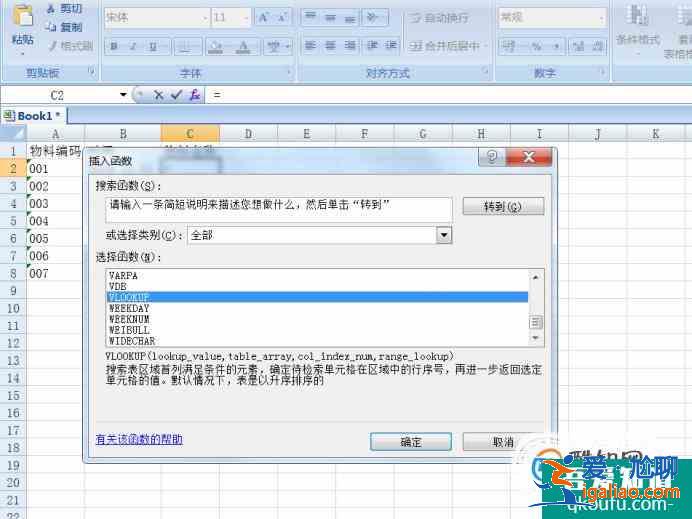The image size is (692, 519).
Task: Select VARPA in the function list
Action: point(317,275)
